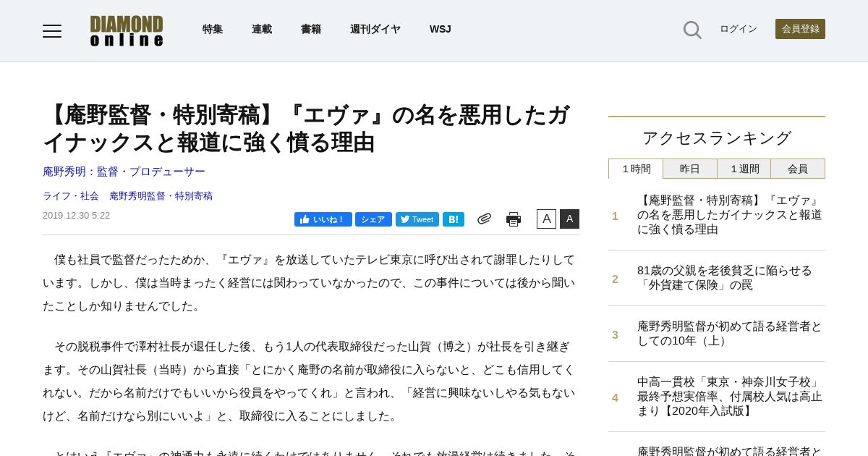868x456 pixels.
Task: Switch ranking to 会員 tab
Action: click(x=798, y=169)
